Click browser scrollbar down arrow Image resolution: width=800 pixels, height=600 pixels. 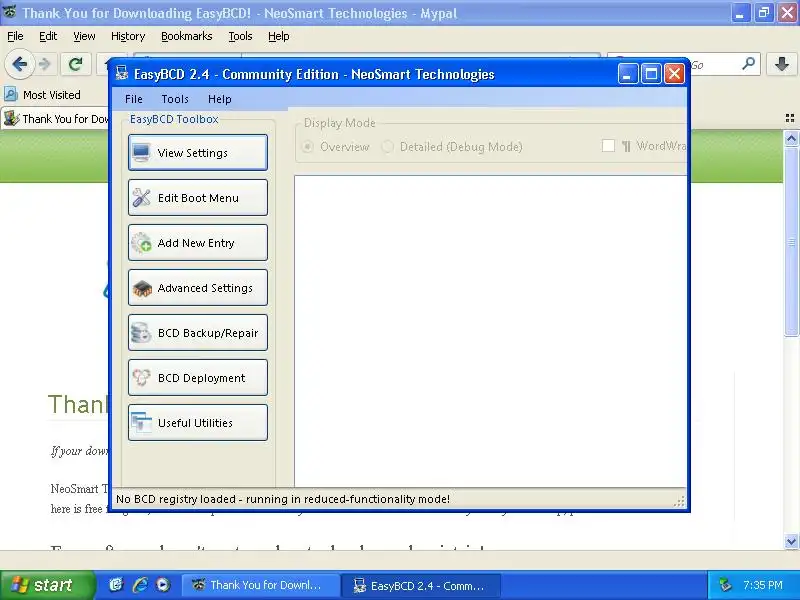[791, 541]
